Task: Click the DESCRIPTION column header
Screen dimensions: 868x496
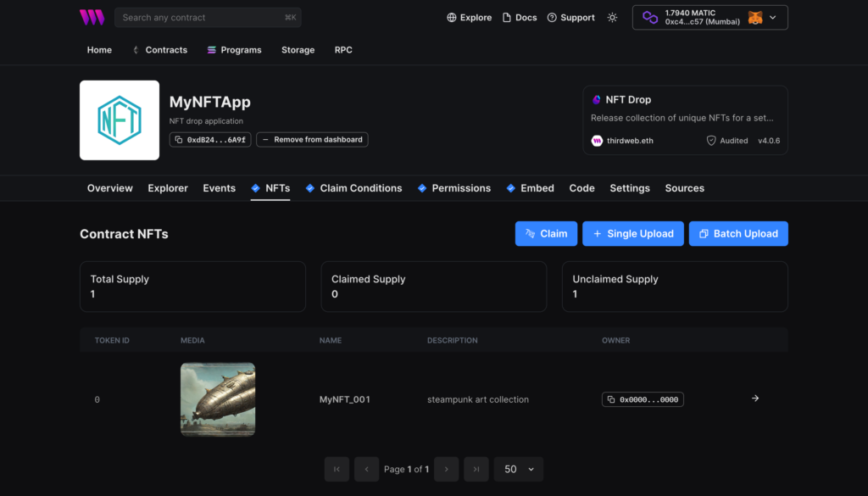Action: pos(453,341)
